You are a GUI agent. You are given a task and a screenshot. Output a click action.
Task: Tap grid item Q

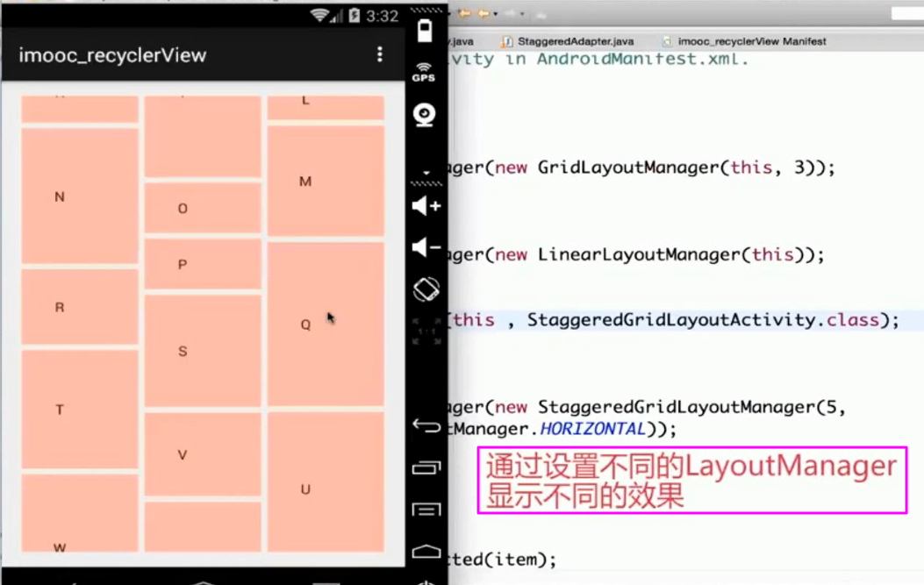326,324
